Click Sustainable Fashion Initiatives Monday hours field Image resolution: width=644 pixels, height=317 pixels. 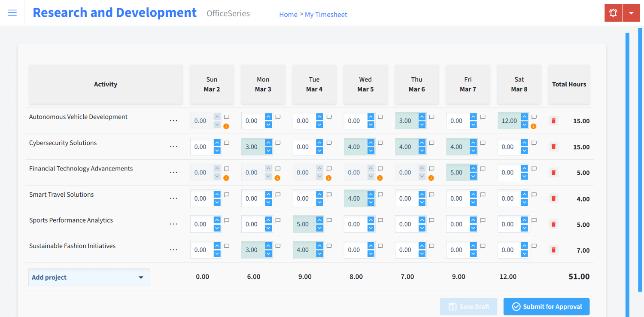tap(252, 250)
